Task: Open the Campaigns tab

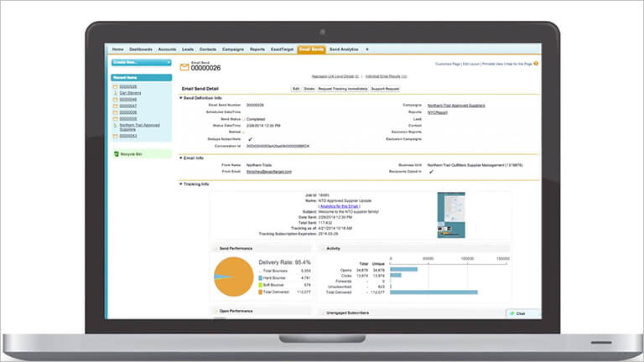Action: (233, 49)
